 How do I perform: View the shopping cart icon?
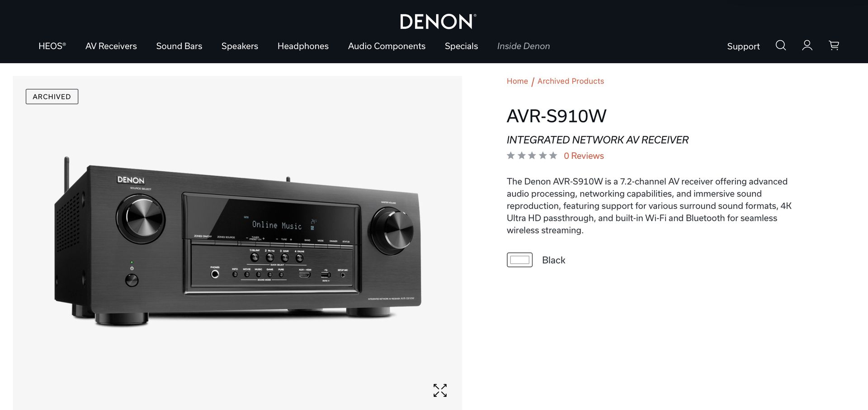tap(834, 45)
